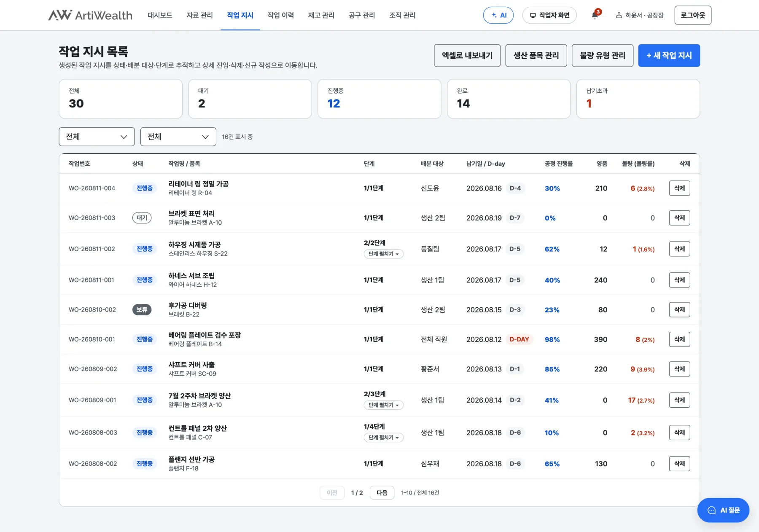Open 하네스 서브 조립 work order
The width and height of the screenshot is (759, 532).
pyautogui.click(x=191, y=276)
